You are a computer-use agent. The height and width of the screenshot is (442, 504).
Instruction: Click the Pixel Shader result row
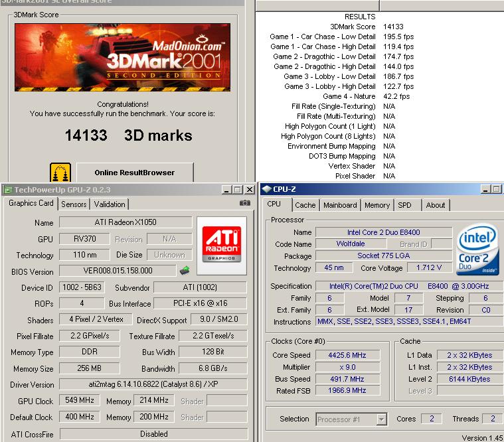365,176
